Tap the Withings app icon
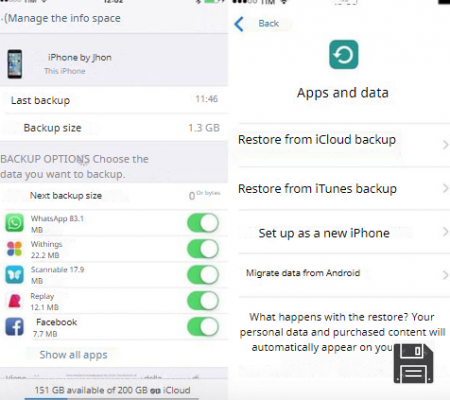The height and width of the screenshot is (400, 450). [x=14, y=249]
